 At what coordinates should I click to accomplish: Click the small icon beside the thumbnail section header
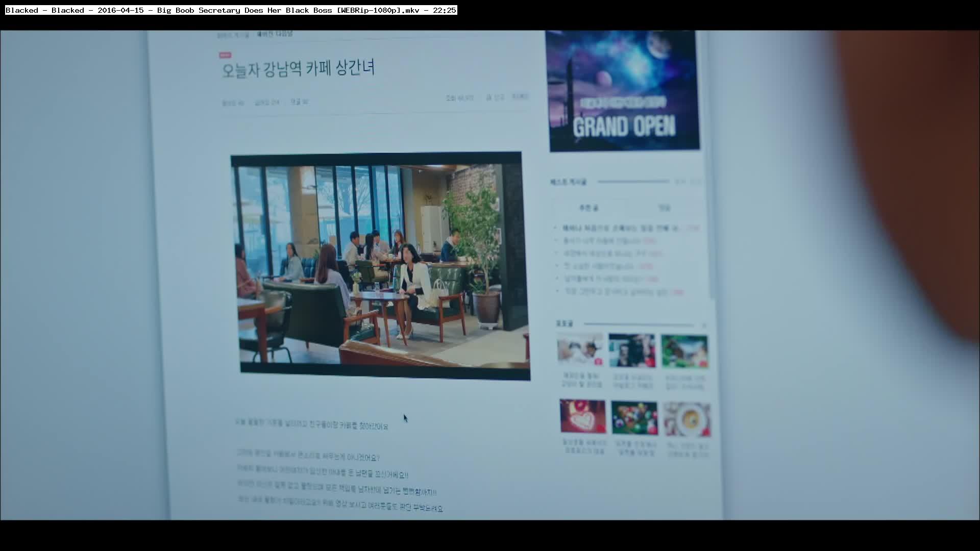pyautogui.click(x=704, y=325)
